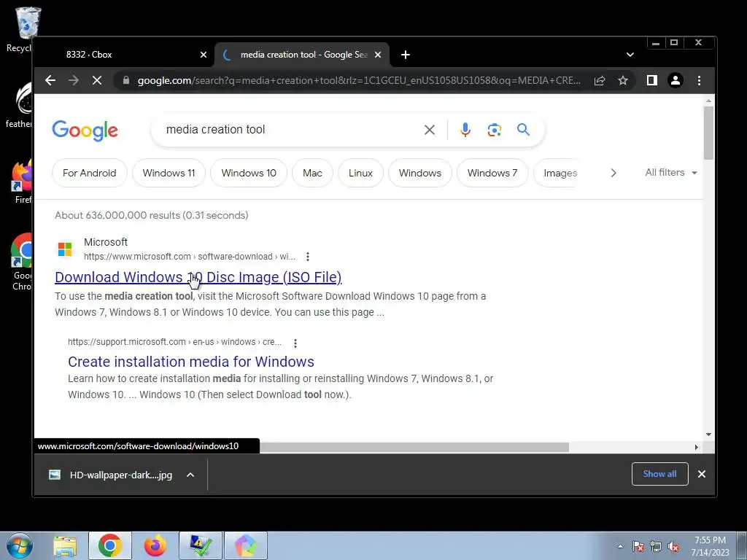Filter results by the Windows chip
This screenshot has height=560, width=747.
click(x=419, y=173)
